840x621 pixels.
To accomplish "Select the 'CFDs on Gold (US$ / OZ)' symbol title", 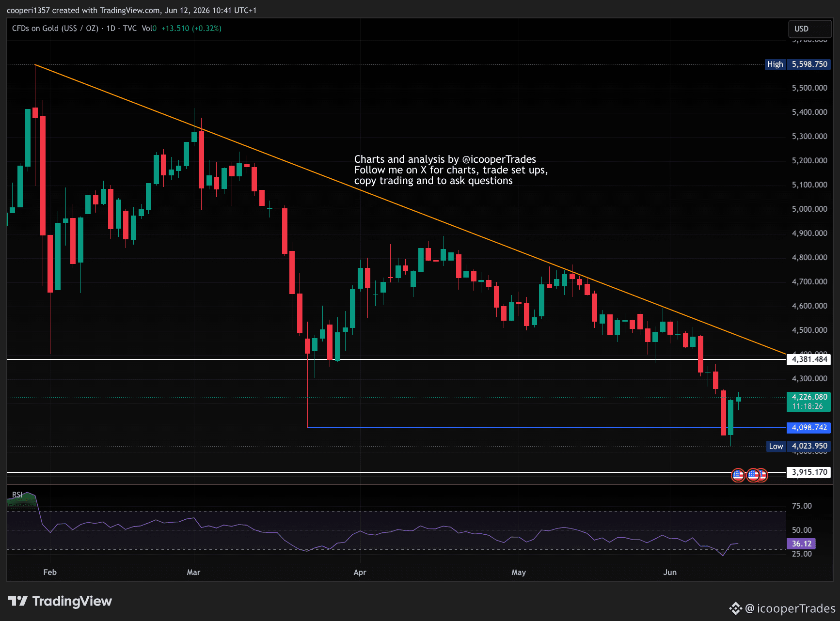I will [55, 29].
